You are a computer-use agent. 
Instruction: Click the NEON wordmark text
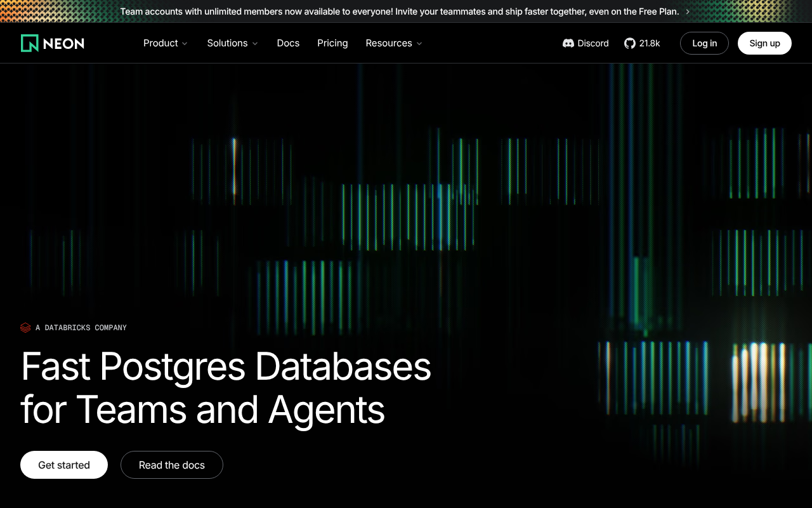click(63, 43)
